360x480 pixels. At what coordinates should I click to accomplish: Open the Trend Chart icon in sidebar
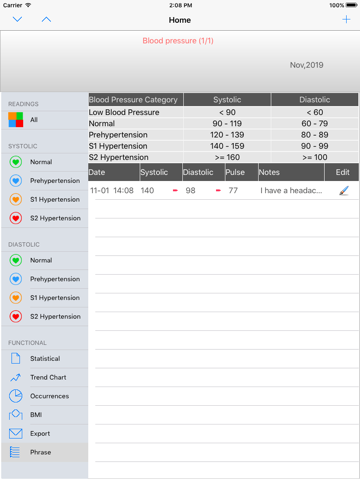[x=15, y=377]
